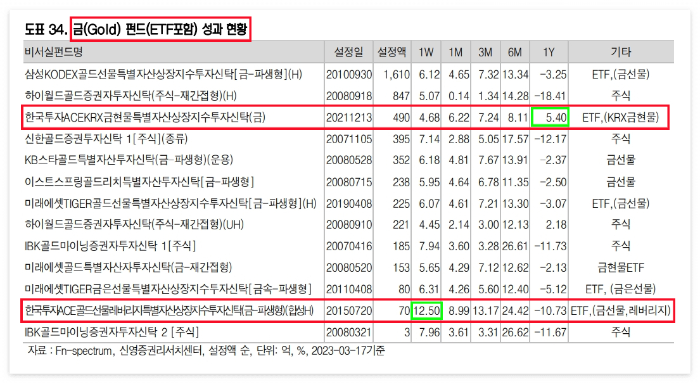Click the '1W' column header

[x=426, y=52]
